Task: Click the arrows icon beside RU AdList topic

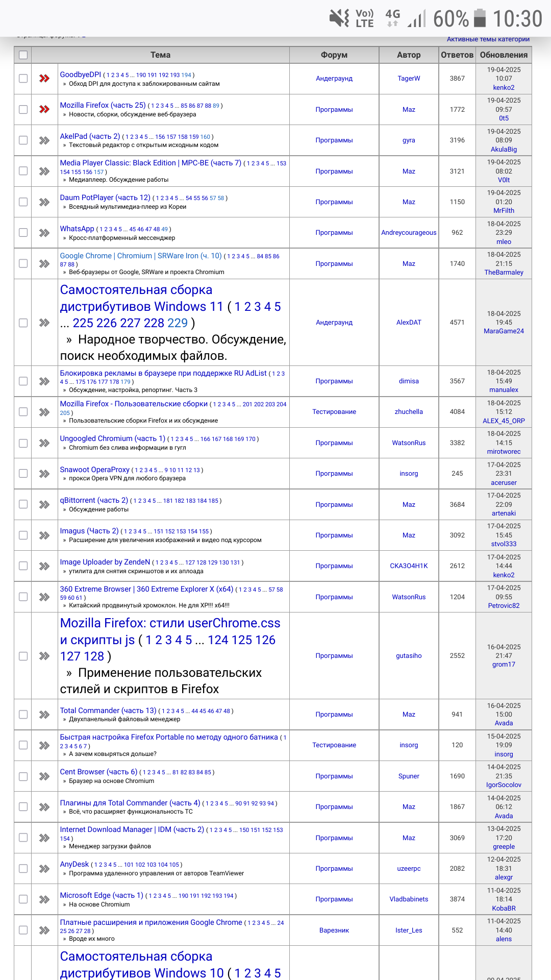Action: (44, 381)
